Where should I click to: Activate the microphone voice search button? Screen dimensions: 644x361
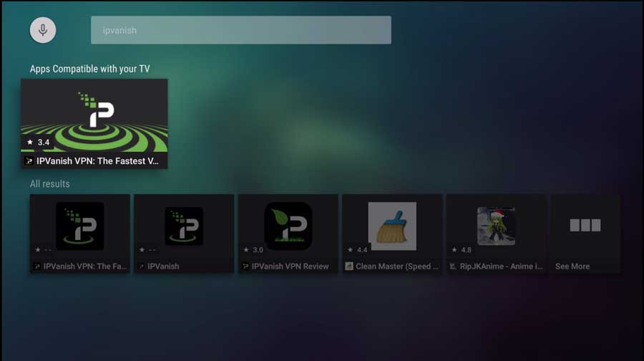point(43,30)
